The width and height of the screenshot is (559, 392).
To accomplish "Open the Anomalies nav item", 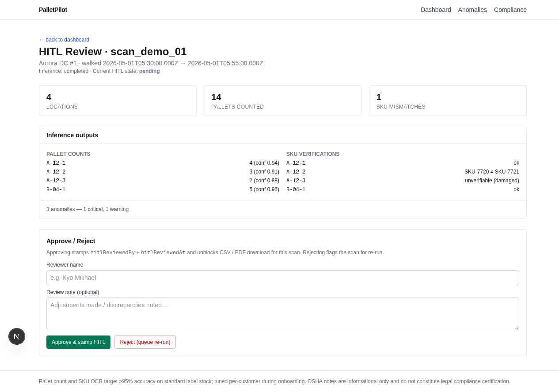I will (x=472, y=10).
